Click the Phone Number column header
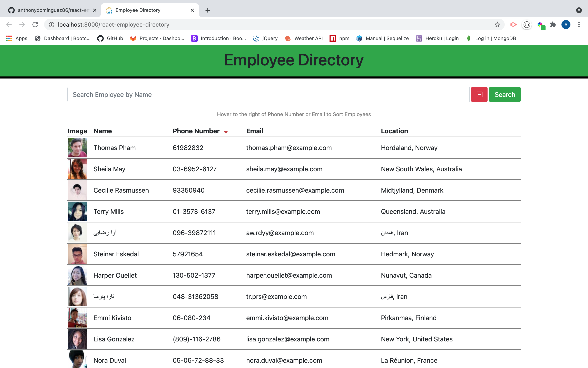Screen dimensions: 588x368 point(196,131)
